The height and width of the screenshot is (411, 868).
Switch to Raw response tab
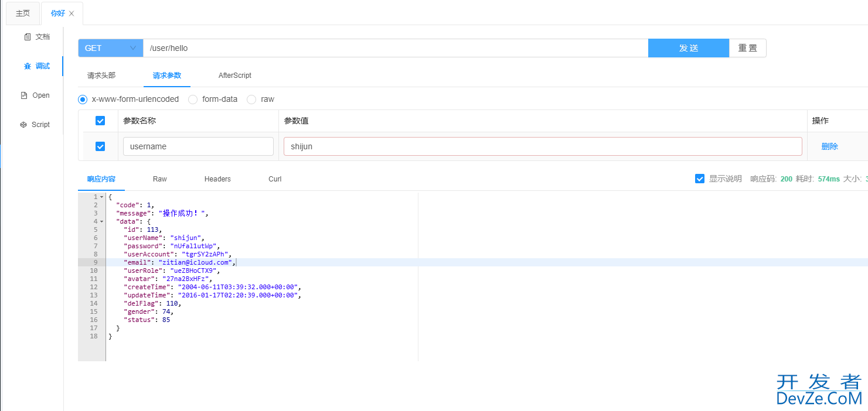pos(160,179)
